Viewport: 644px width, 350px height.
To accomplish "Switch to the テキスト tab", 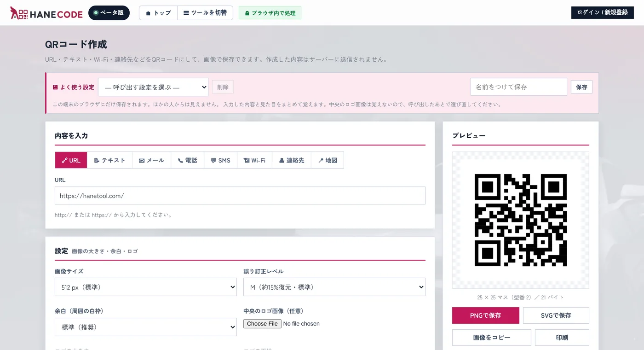I will [x=109, y=160].
